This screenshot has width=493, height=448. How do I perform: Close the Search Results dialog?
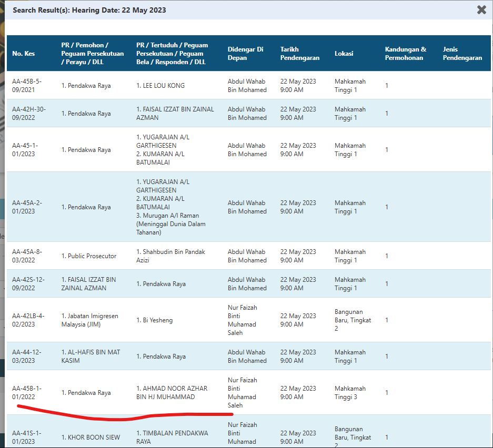coord(481,10)
